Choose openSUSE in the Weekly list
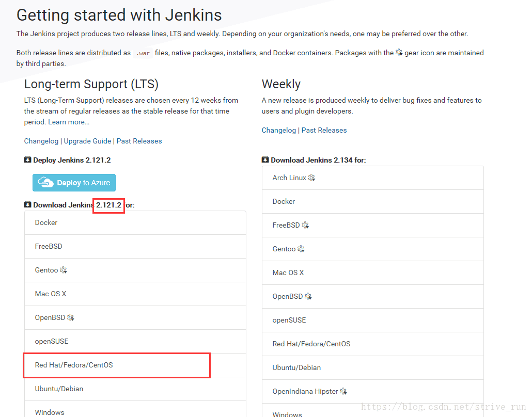The width and height of the screenshot is (532, 417). (289, 320)
